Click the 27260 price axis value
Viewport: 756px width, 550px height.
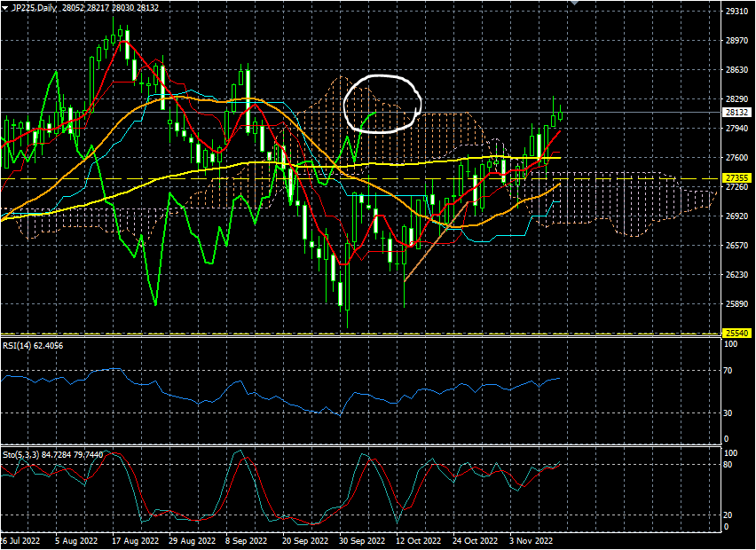pos(736,187)
